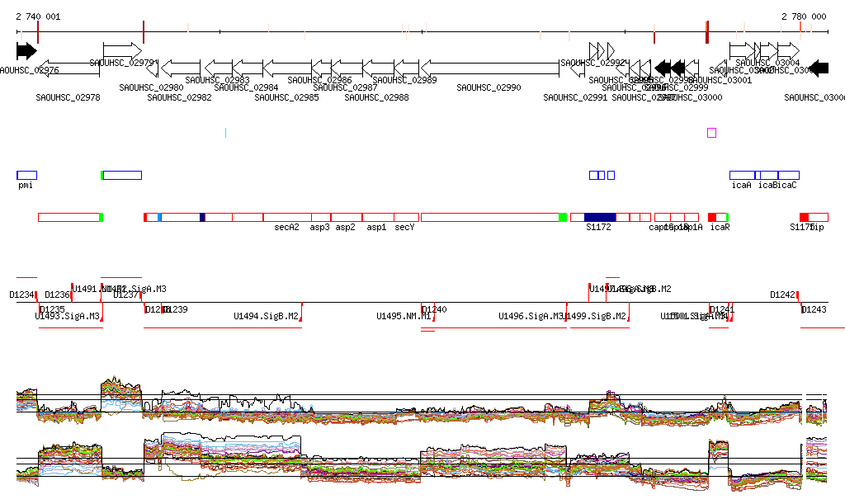This screenshot has height=504, width=845.
Task: Select the blue icaC gene box
Action: click(788, 175)
